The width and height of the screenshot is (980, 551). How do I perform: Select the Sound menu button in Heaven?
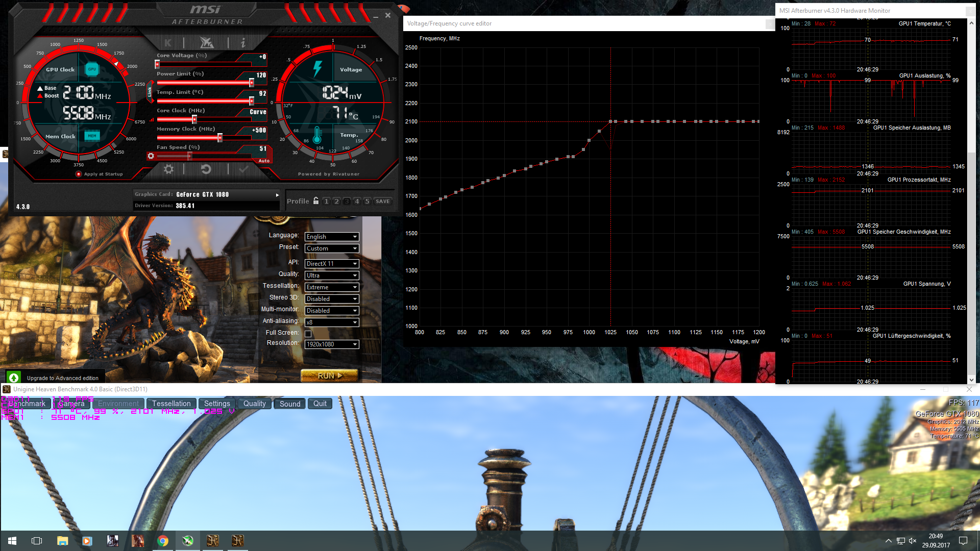point(290,404)
